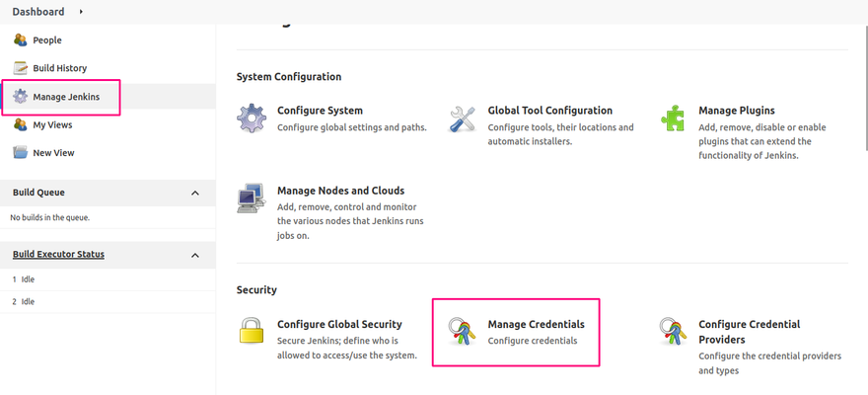The width and height of the screenshot is (868, 395).
Task: Collapse the Build Queue panel chevron
Action: tap(195, 193)
